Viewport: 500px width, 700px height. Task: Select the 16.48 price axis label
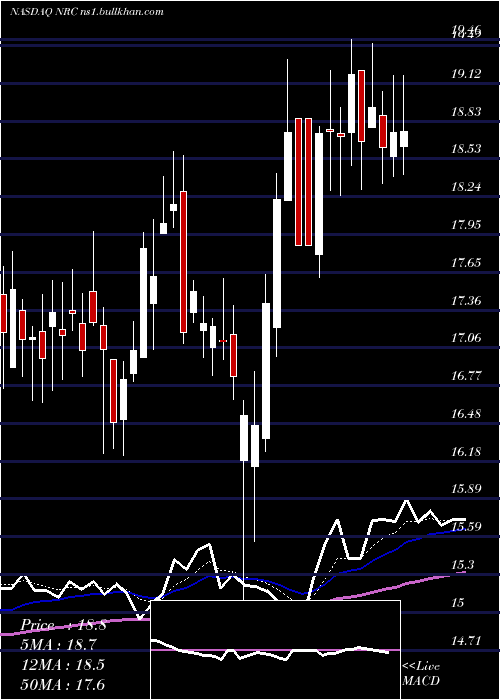[x=466, y=414]
